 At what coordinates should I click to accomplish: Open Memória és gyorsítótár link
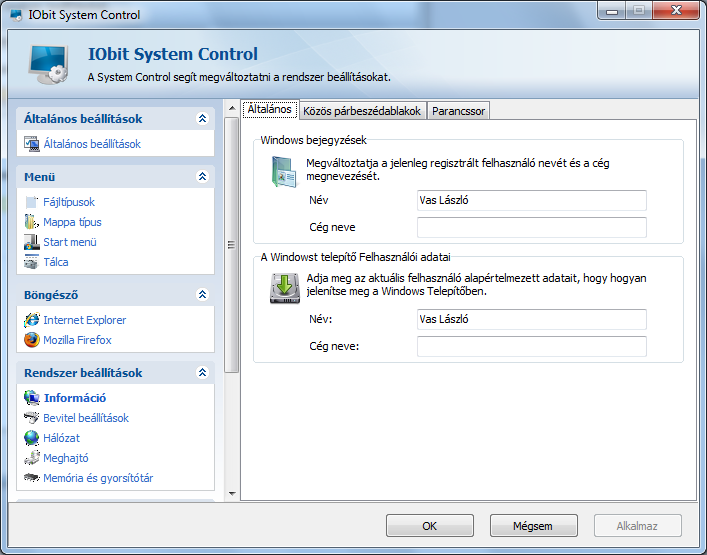pyautogui.click(x=98, y=478)
